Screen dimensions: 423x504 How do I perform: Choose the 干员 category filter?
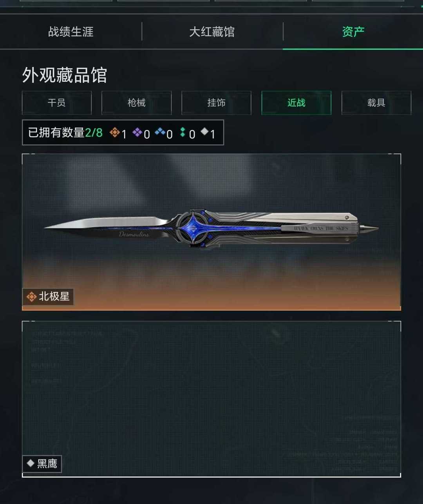57,103
